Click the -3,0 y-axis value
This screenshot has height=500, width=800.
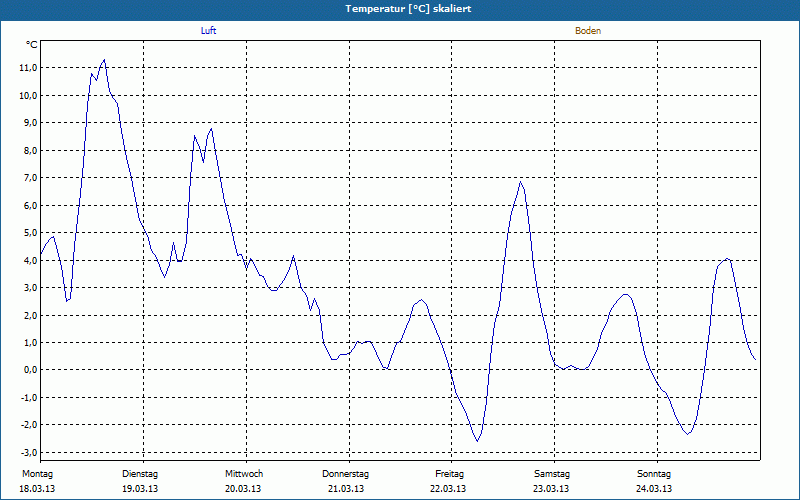click(x=28, y=453)
